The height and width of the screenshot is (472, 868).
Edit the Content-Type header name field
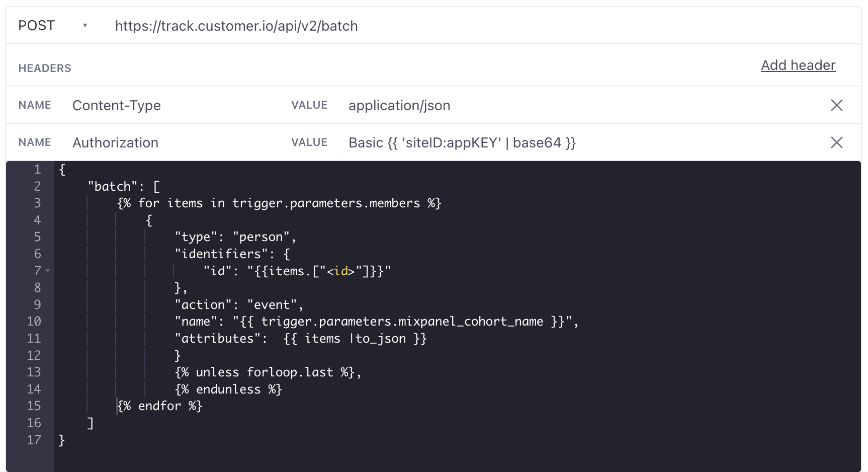pos(117,105)
